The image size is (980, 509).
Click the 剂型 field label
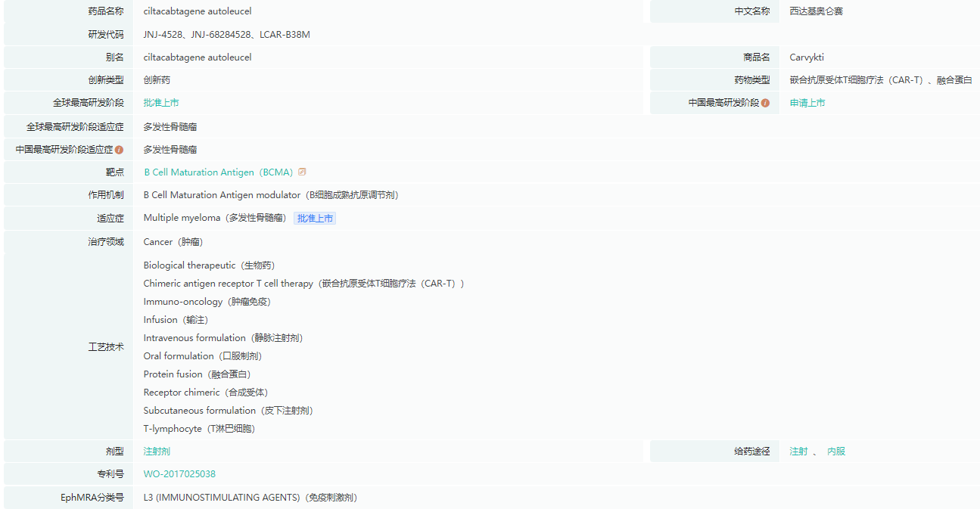coord(115,452)
